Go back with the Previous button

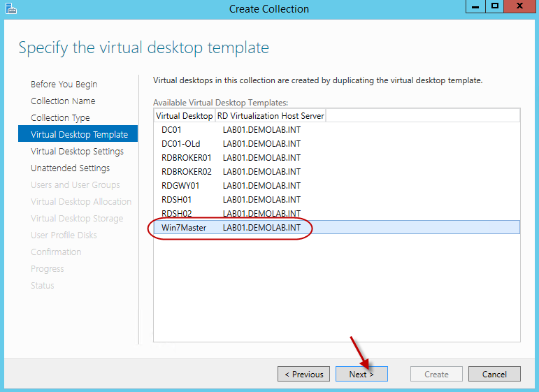tap(304, 374)
